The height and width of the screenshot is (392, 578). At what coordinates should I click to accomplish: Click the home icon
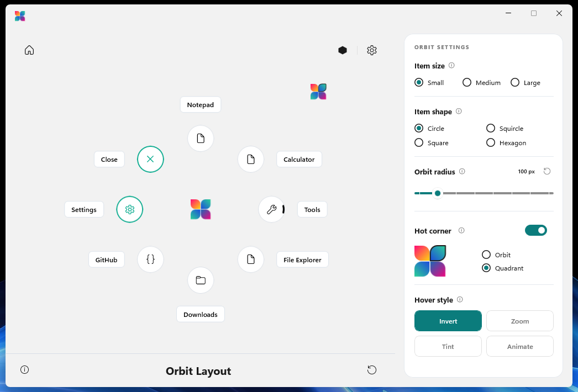(29, 50)
